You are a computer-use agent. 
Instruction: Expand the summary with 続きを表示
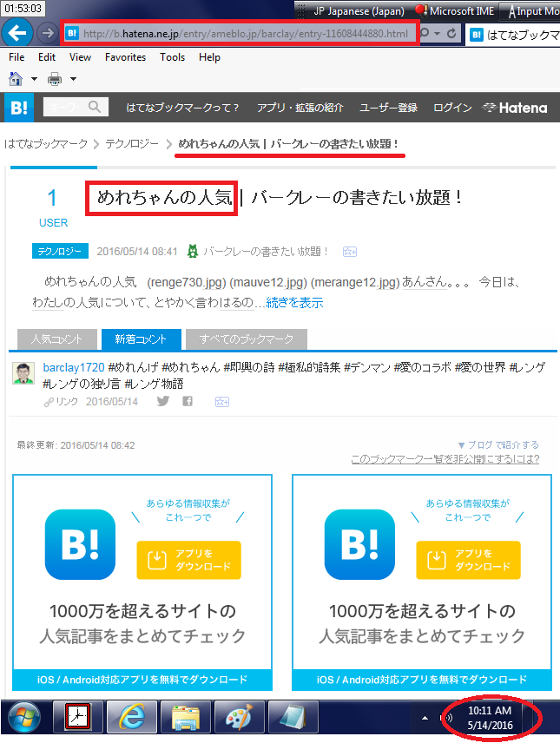(x=294, y=302)
